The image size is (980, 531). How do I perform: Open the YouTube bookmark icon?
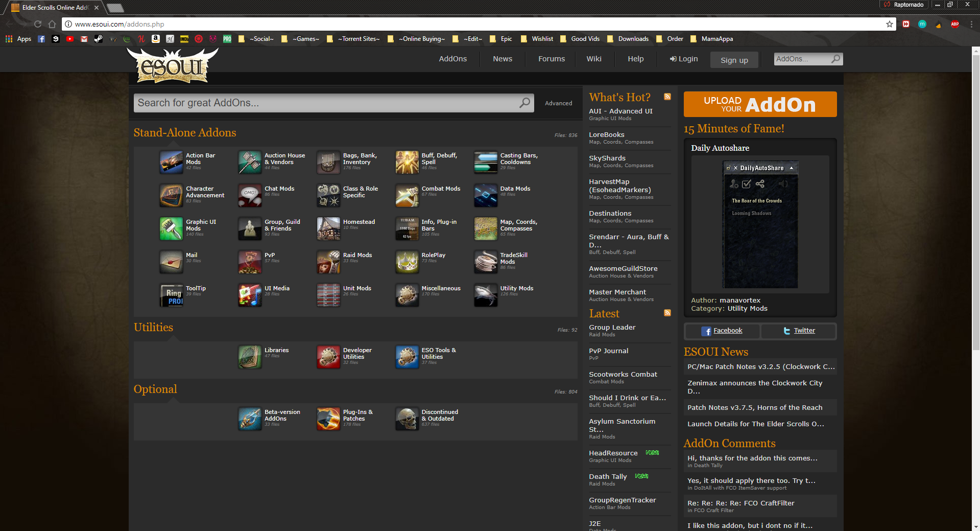[x=70, y=39]
